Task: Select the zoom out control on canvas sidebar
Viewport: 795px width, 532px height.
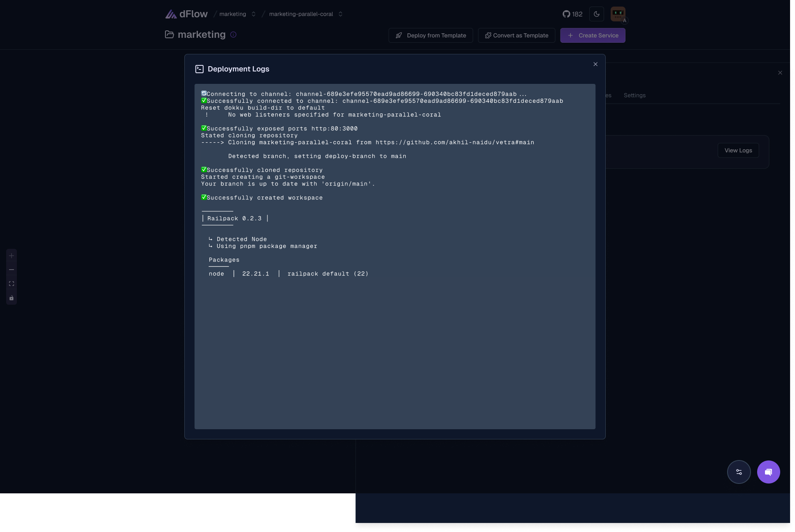Action: [x=12, y=270]
